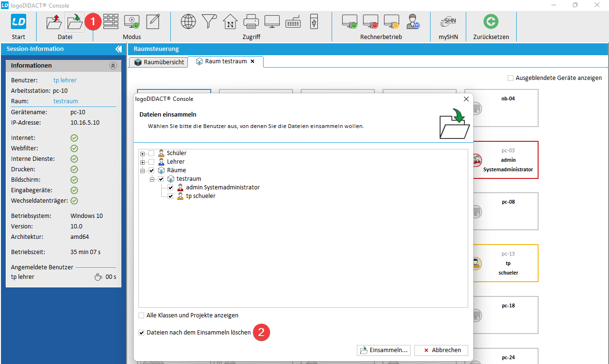Click the log off user icon
This screenshot has width=609, height=364.
(x=413, y=21)
